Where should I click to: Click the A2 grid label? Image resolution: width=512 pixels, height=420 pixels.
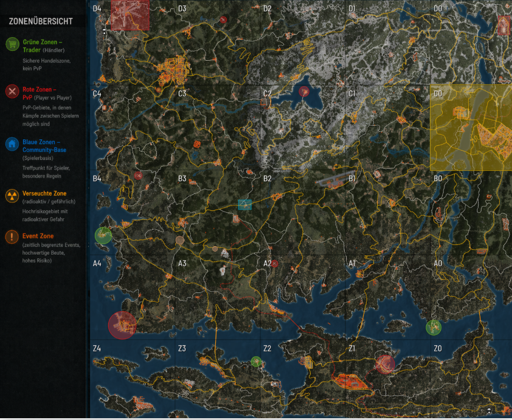pyautogui.click(x=268, y=263)
